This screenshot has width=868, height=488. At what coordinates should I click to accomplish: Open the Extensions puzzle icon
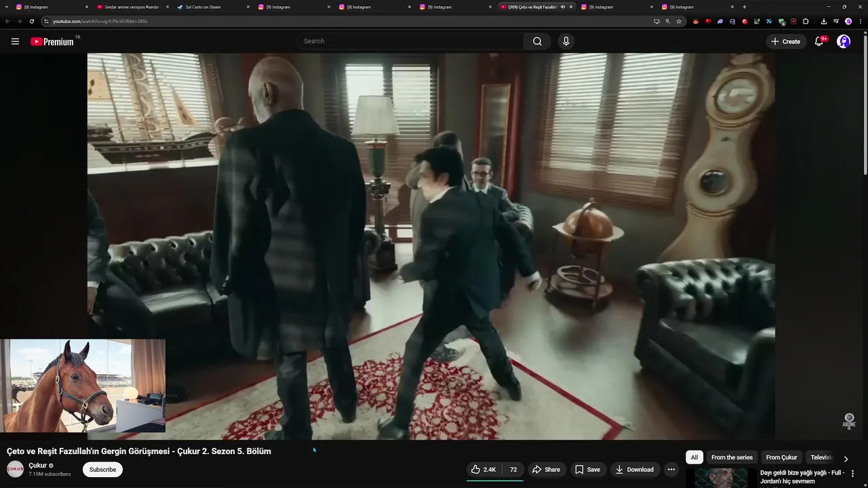[806, 21]
